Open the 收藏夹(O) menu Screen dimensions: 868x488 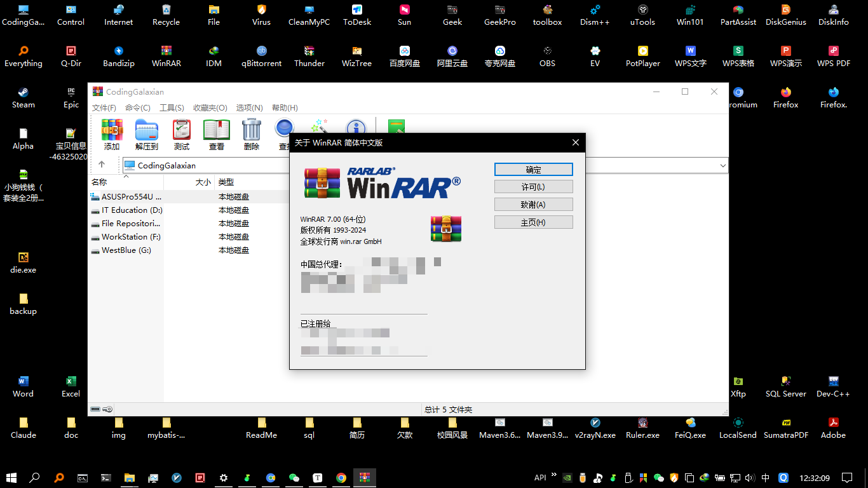[210, 107]
